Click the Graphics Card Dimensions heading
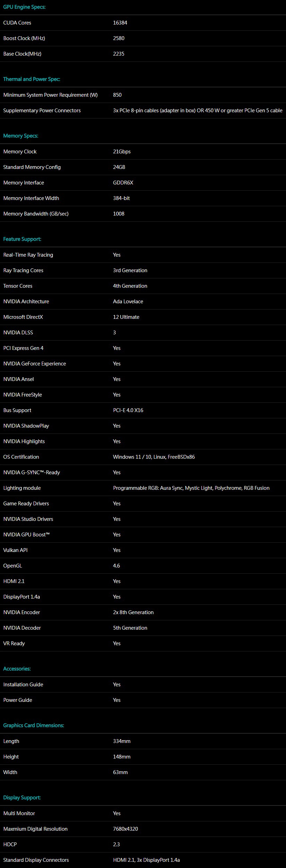286x868 pixels. (34, 725)
